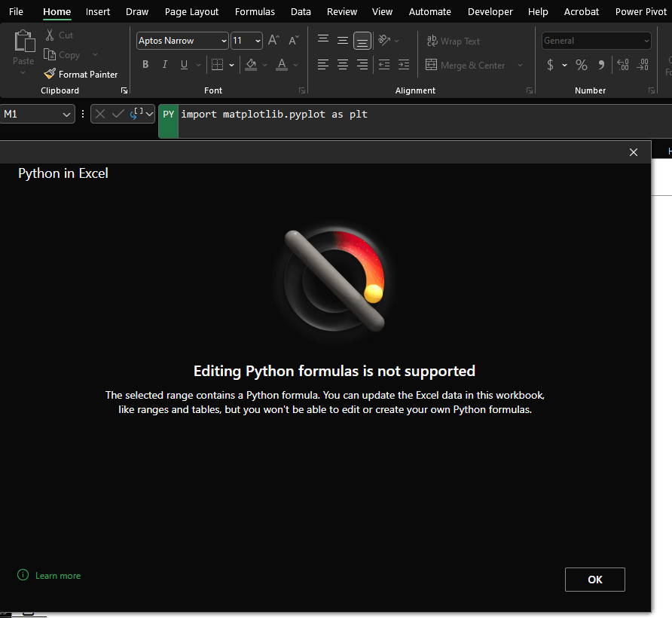Screen dimensions: 672x618
Task: Apply cell borders icon
Action: coord(217,64)
